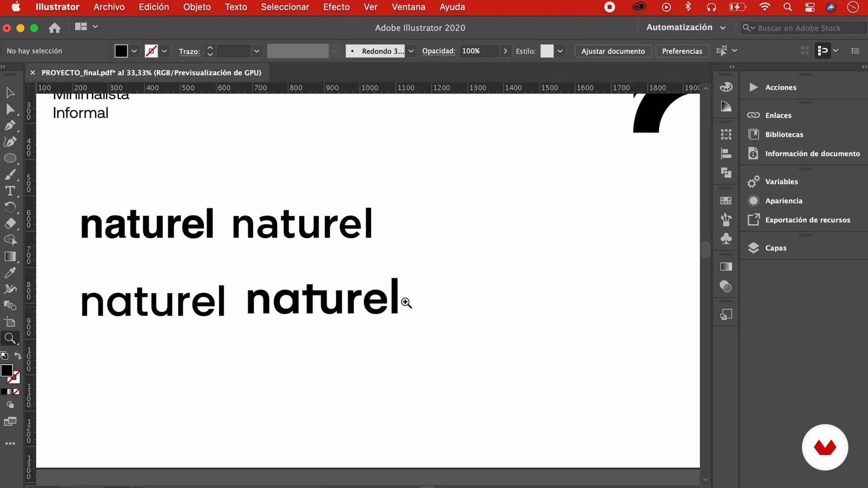Open the Color panel palette icon
Image resolution: width=868 pixels, height=488 pixels.
pyautogui.click(x=726, y=87)
